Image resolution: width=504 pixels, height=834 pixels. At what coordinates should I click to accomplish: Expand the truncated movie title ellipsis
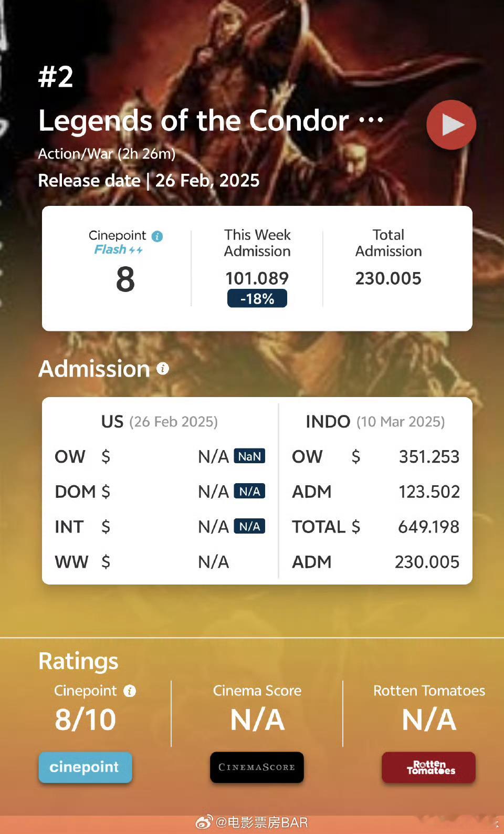(x=371, y=120)
